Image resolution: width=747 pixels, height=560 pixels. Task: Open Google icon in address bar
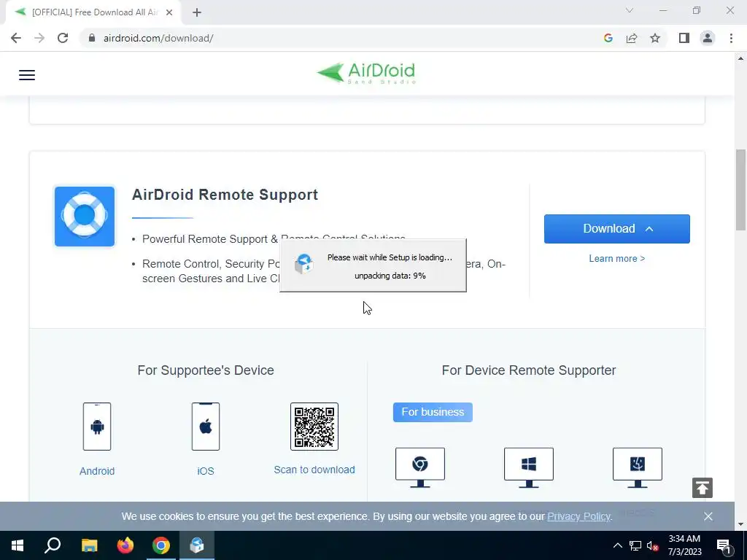(608, 38)
